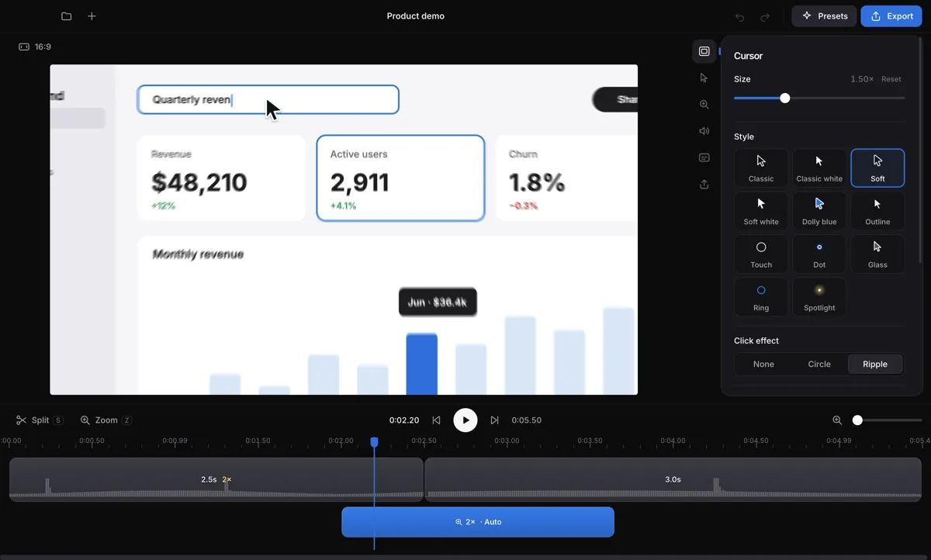Open the 16:9 aspect ratio selector
Image resolution: width=931 pixels, height=560 pixels.
(x=35, y=47)
